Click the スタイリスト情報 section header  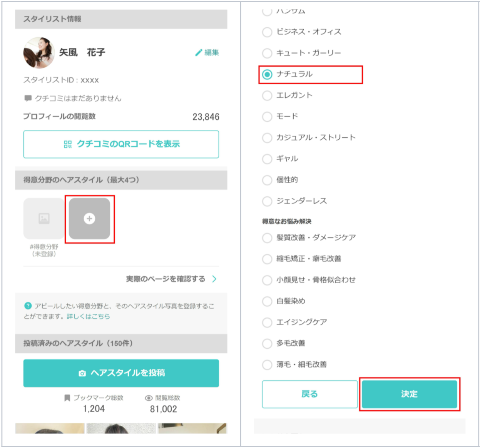tap(121, 19)
